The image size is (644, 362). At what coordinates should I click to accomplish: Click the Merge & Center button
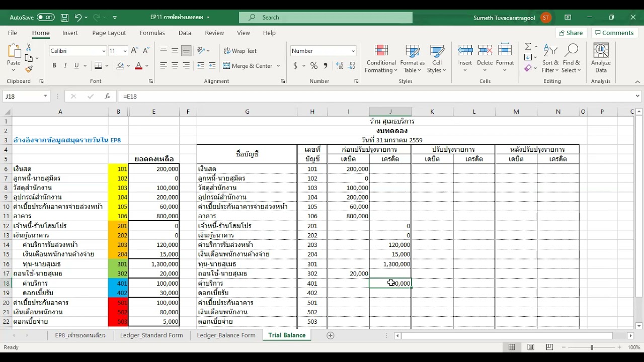(x=248, y=66)
